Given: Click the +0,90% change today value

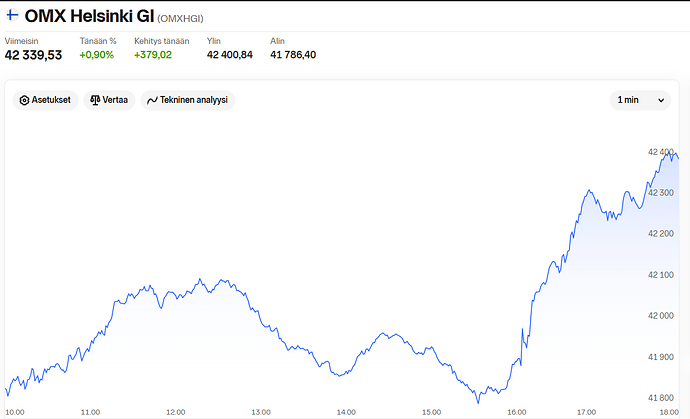Looking at the screenshot, I should click(x=97, y=55).
